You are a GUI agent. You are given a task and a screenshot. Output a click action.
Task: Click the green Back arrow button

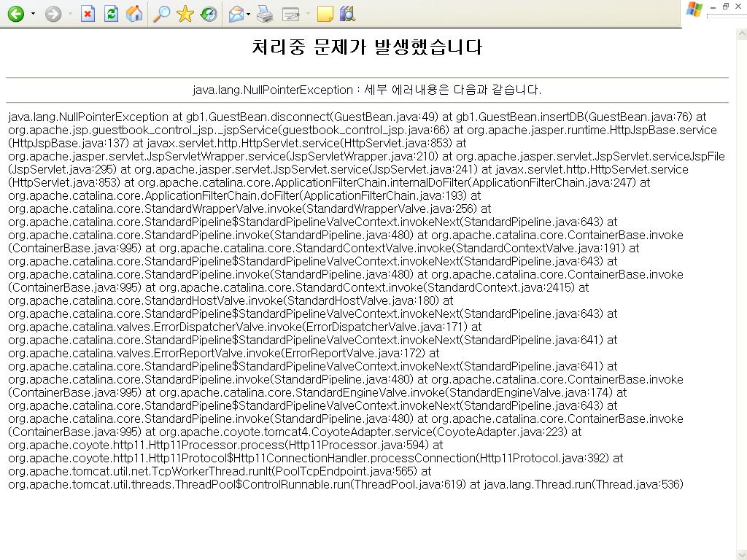tap(15, 14)
